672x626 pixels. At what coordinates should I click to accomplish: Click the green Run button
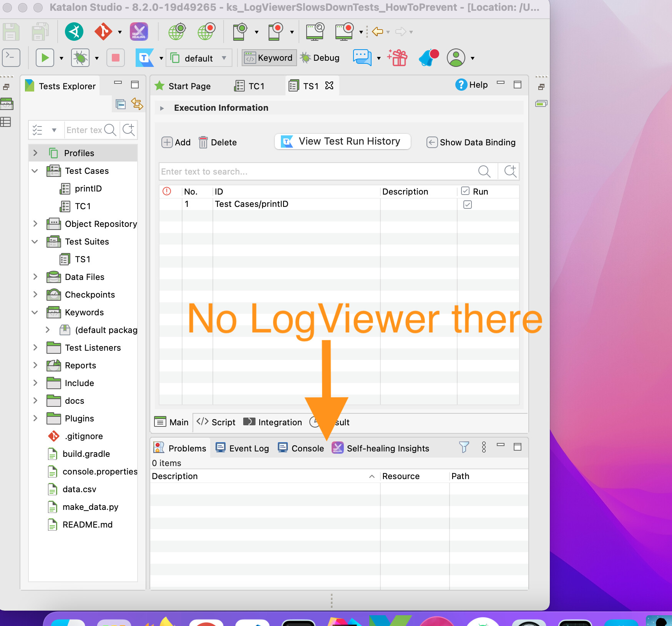tap(45, 58)
